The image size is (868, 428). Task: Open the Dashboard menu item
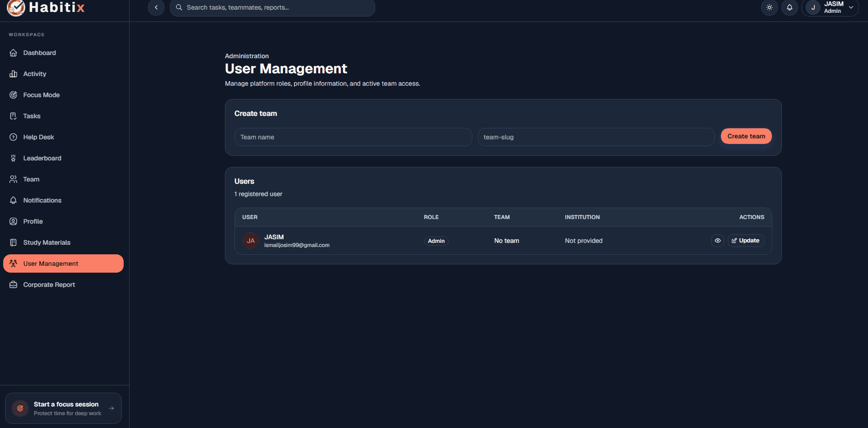coord(63,53)
